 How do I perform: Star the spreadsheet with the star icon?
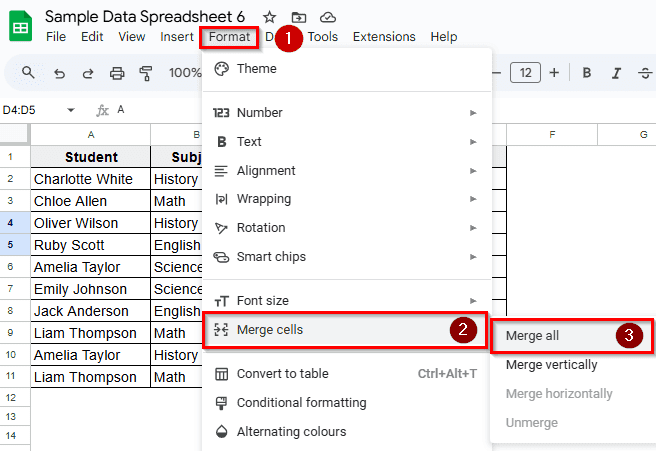269,17
